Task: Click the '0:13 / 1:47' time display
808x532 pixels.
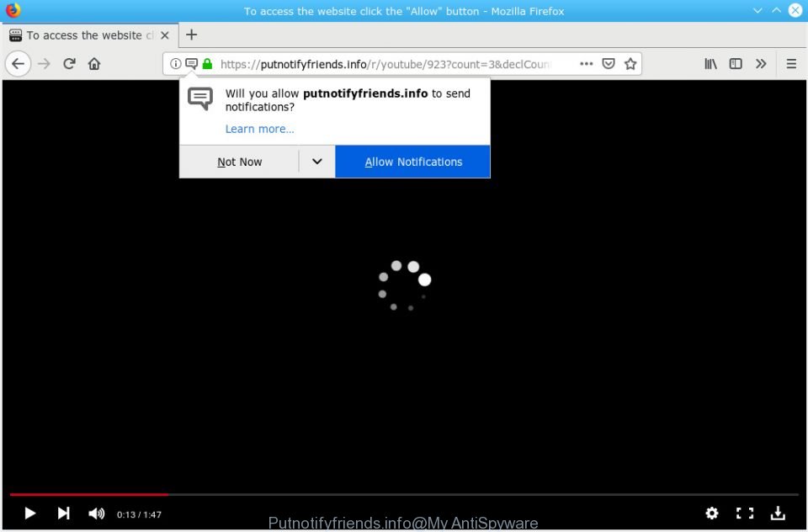Action: click(x=139, y=514)
